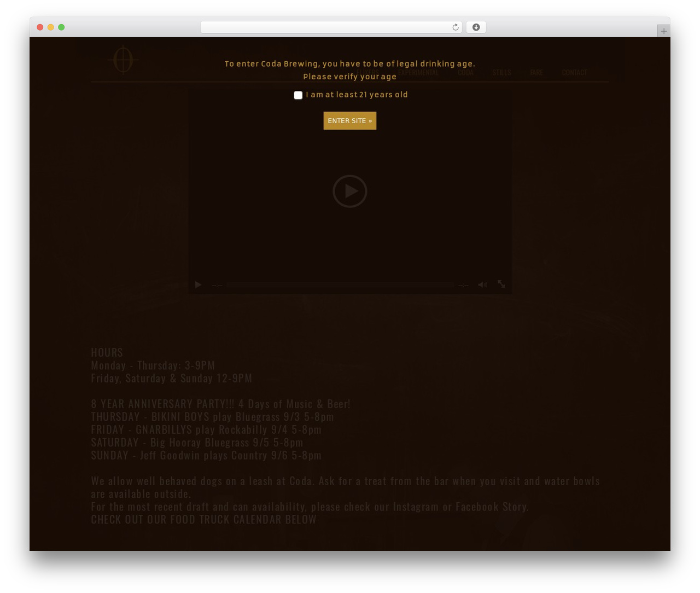Check the 'I am at least 21' checkbox
700x593 pixels.
tap(298, 95)
